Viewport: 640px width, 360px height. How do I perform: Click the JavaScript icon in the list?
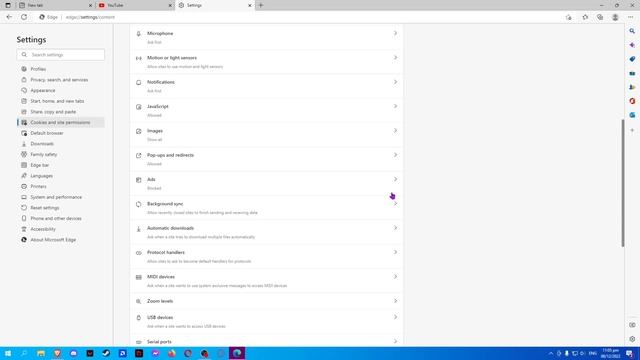click(x=138, y=107)
